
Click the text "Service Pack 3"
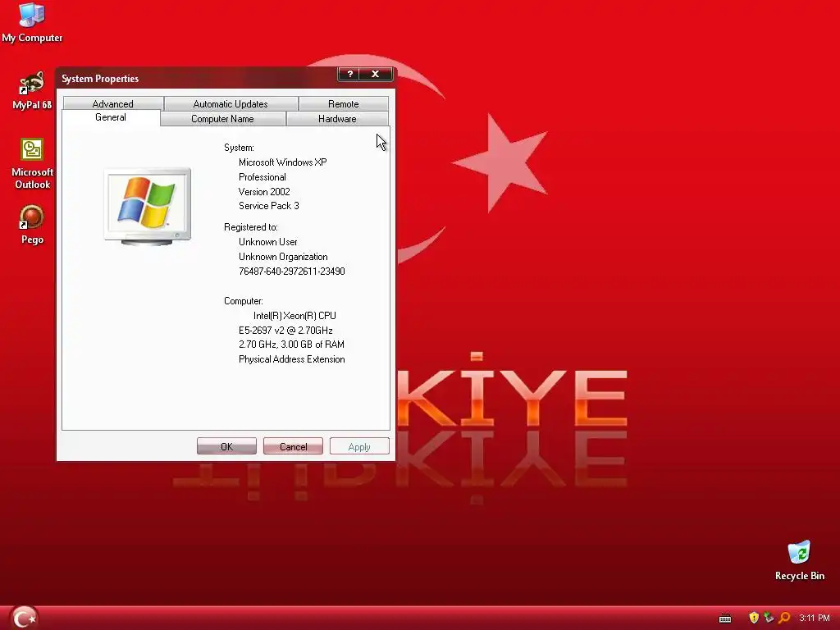pyautogui.click(x=269, y=206)
